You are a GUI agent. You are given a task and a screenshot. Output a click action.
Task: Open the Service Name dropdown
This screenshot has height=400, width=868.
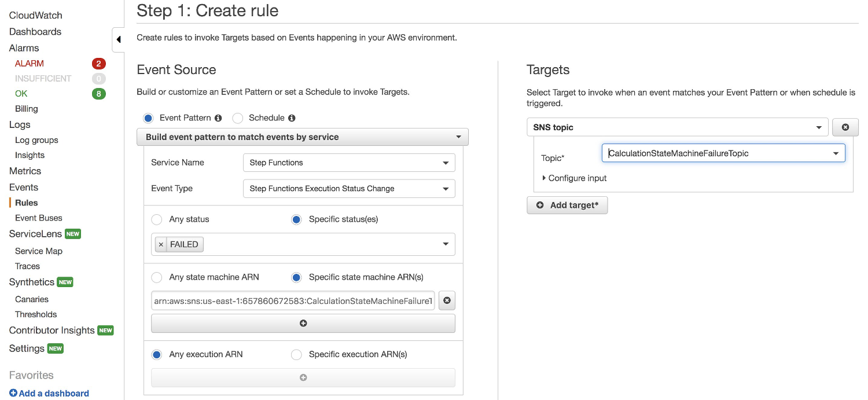(349, 163)
